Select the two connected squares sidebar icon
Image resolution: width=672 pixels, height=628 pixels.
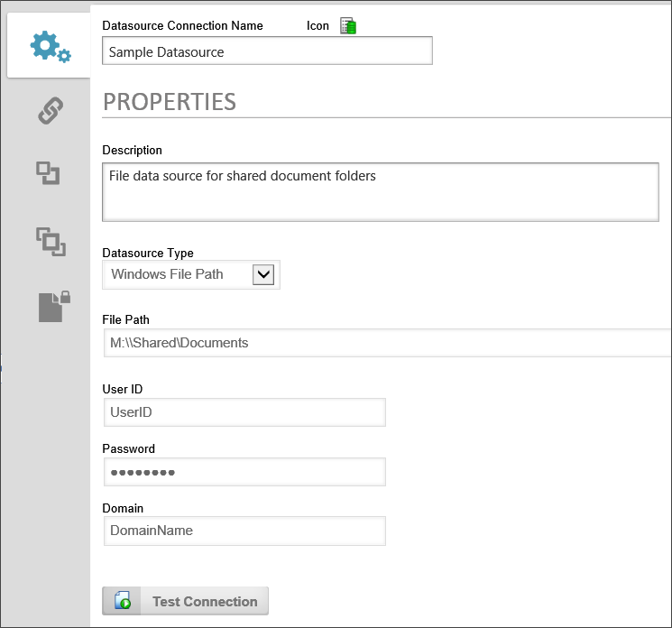(x=49, y=173)
